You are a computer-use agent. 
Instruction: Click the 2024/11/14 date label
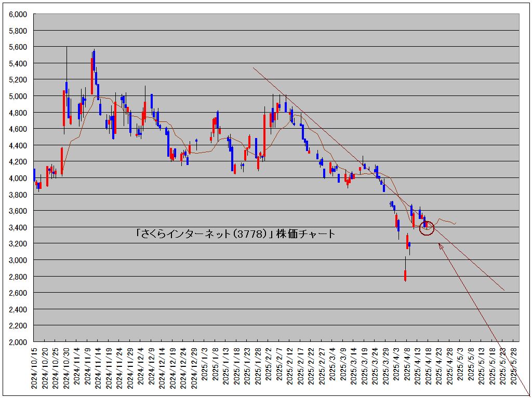tap(98, 366)
